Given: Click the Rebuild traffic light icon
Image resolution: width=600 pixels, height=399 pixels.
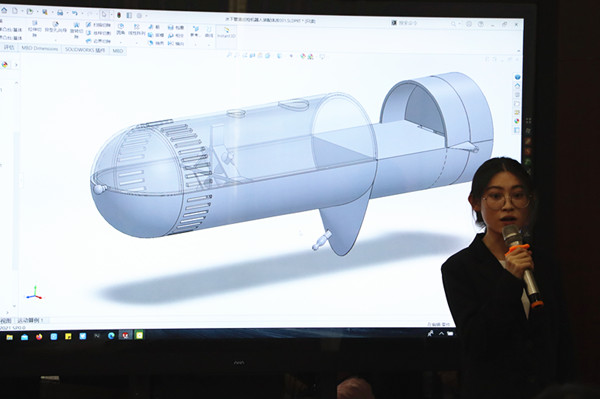Looking at the screenshot, I should click(x=119, y=15).
